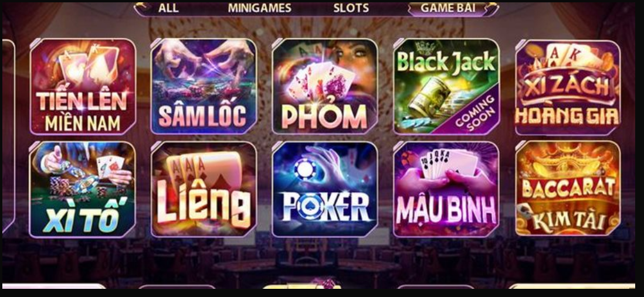644x297 pixels.
Task: Click the corner tag on Sâm Lốc tile
Action: coord(156,43)
